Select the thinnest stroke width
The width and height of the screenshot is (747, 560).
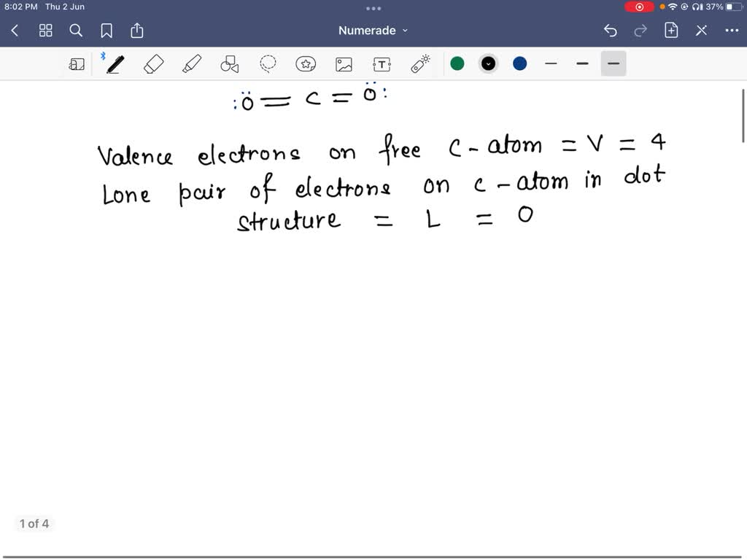[x=551, y=63]
